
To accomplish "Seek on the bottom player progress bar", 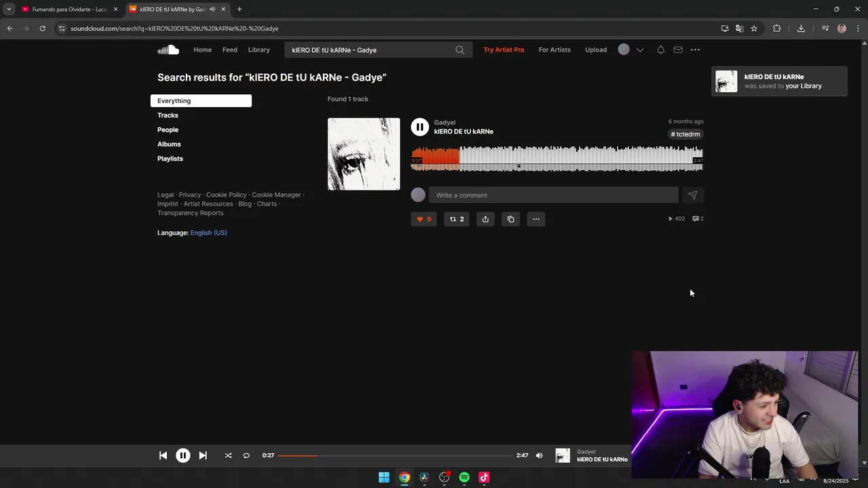I will [x=395, y=455].
